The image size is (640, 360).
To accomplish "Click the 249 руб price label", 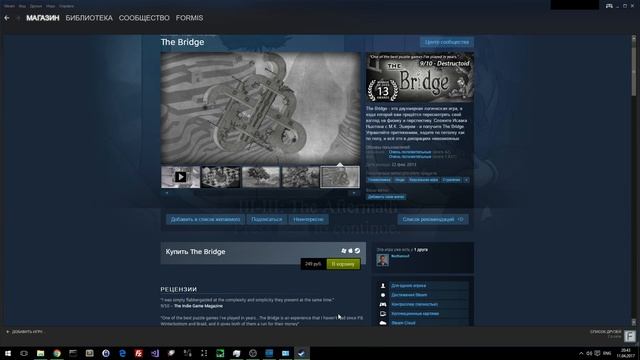I will click(313, 264).
